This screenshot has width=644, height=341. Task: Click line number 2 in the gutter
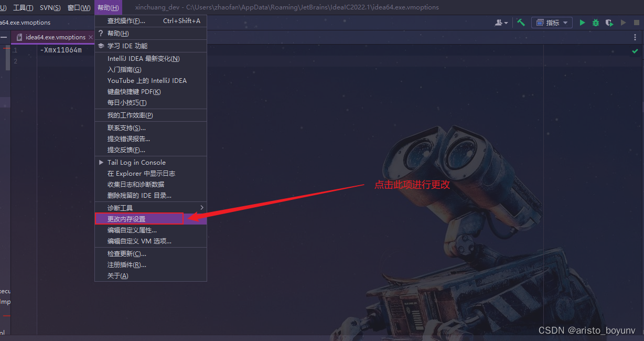[16, 61]
